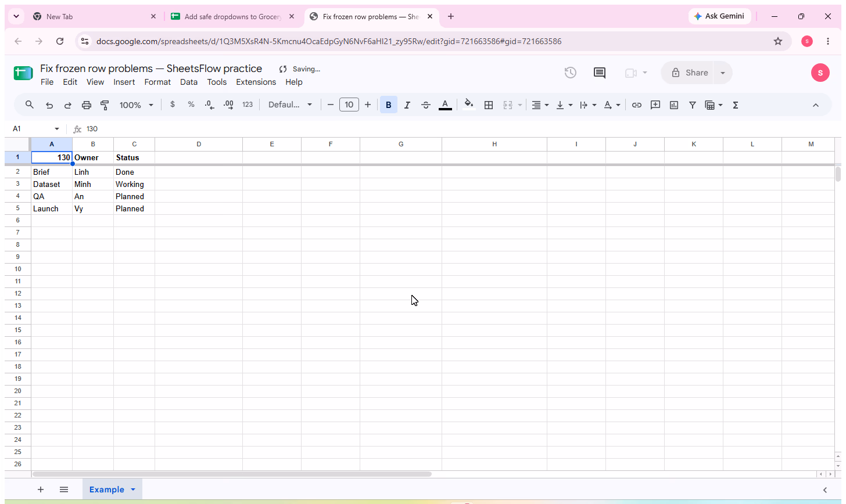Open the Tools menu
Screen dimensions: 846x504
217,82
